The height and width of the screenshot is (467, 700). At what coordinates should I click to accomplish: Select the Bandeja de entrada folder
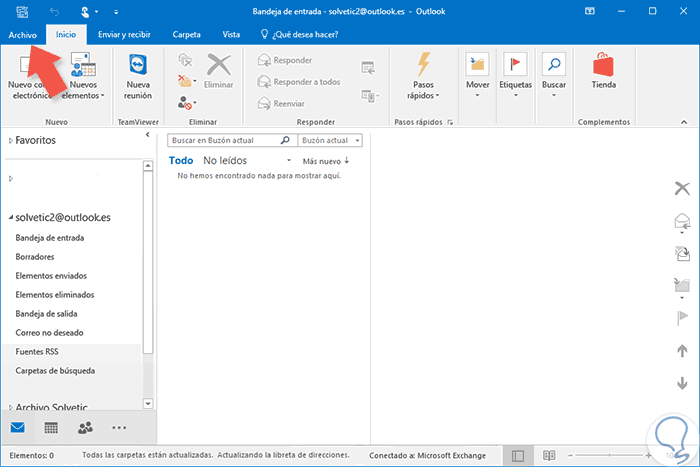point(50,238)
